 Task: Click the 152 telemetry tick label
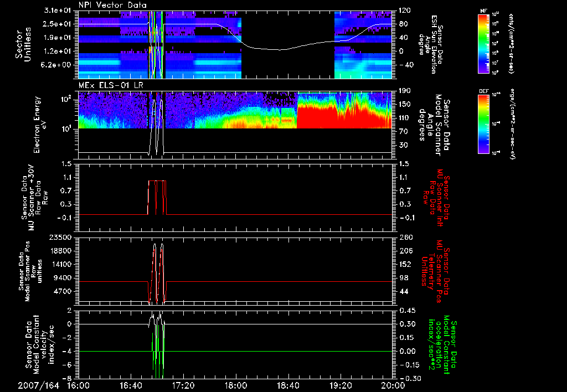(405, 264)
